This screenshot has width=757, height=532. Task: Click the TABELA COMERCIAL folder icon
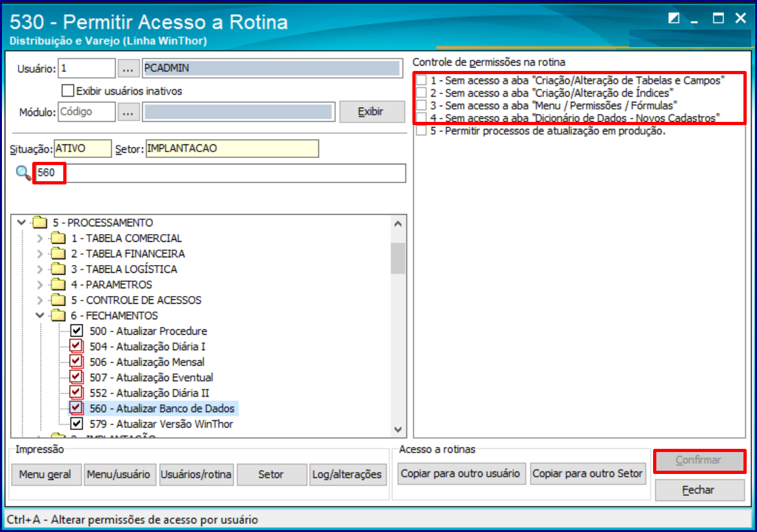[58, 238]
